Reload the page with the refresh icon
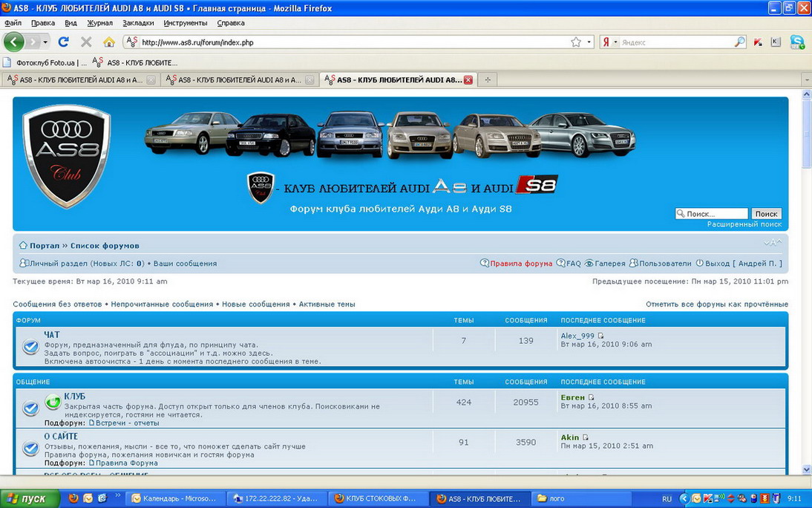The width and height of the screenshot is (812, 508). pos(63,42)
